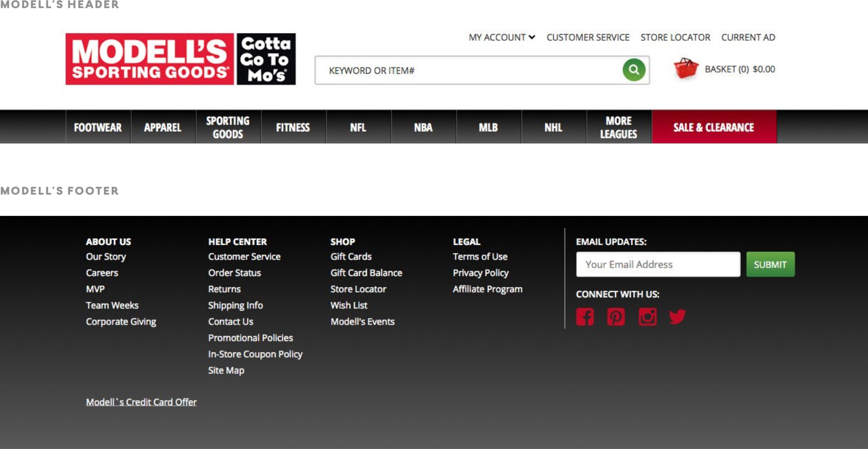Viewport: 868px width, 449px height.
Task: Open Team Weeks footer link
Action: point(112,305)
